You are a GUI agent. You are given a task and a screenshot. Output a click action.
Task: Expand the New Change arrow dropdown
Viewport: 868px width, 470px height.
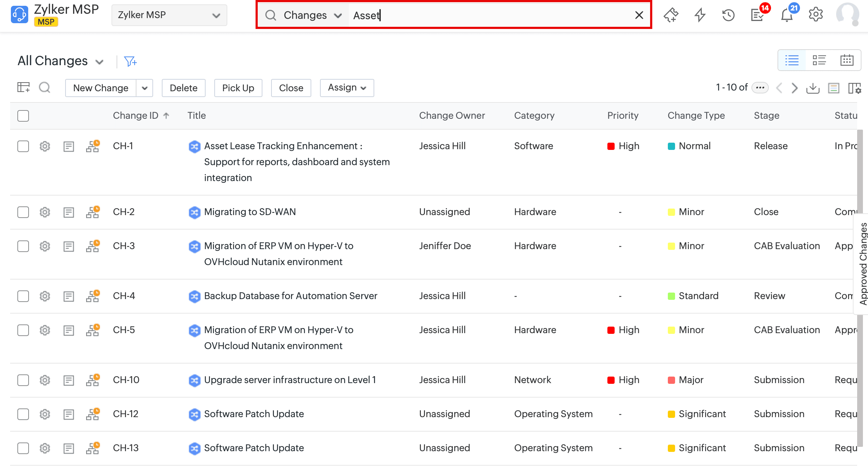click(x=144, y=88)
